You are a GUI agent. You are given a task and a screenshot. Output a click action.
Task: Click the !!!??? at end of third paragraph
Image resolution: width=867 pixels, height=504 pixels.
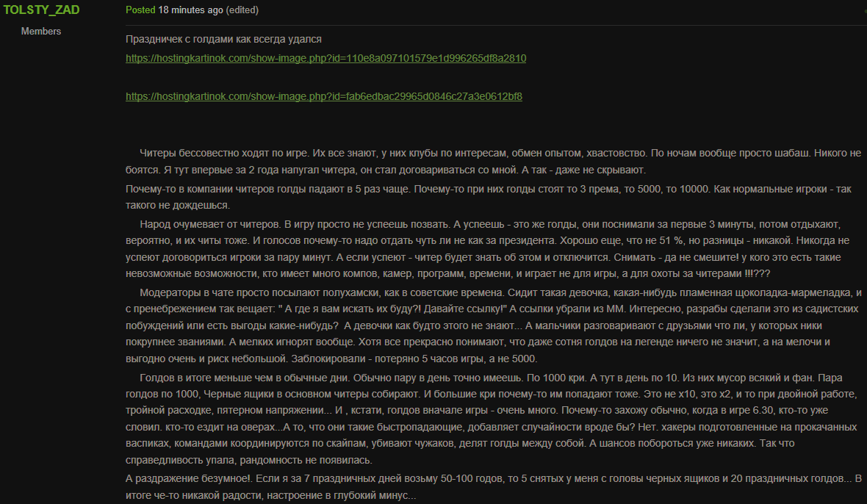coord(757,273)
